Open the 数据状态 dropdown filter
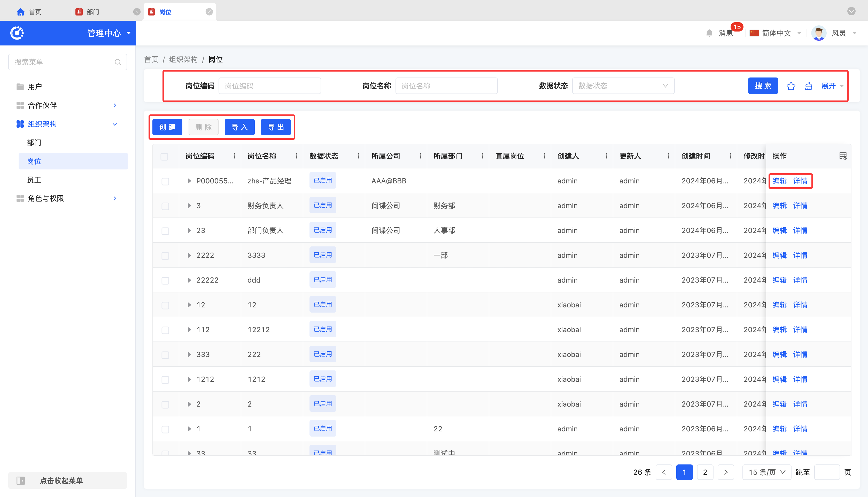The width and height of the screenshot is (868, 497). [x=623, y=86]
